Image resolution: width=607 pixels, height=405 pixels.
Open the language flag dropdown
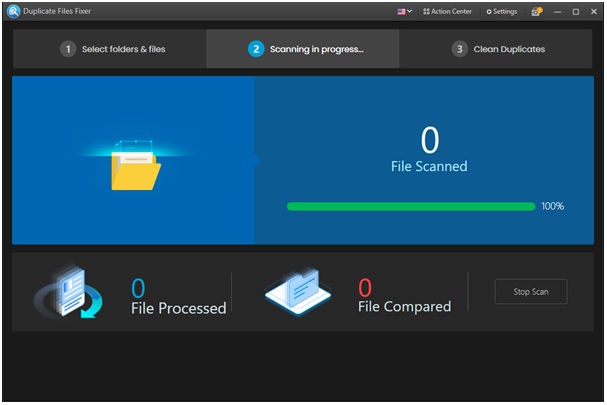(404, 12)
